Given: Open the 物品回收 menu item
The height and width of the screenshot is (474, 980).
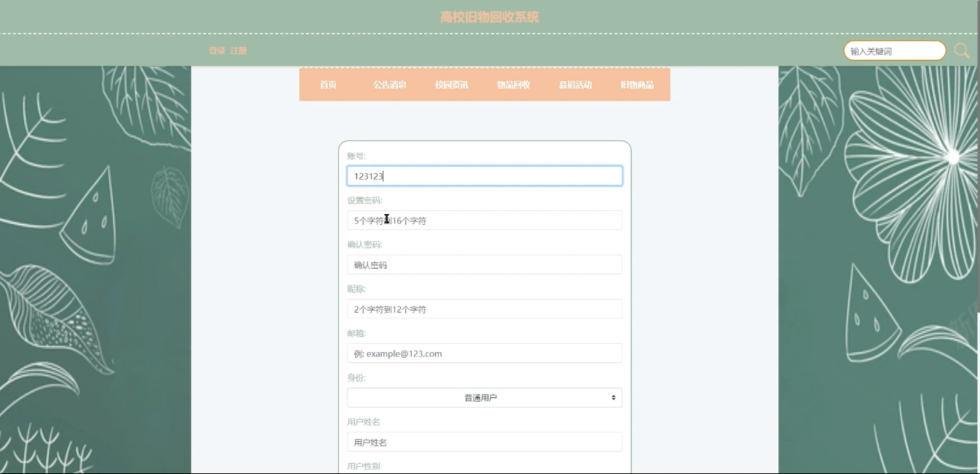Looking at the screenshot, I should pos(513,85).
